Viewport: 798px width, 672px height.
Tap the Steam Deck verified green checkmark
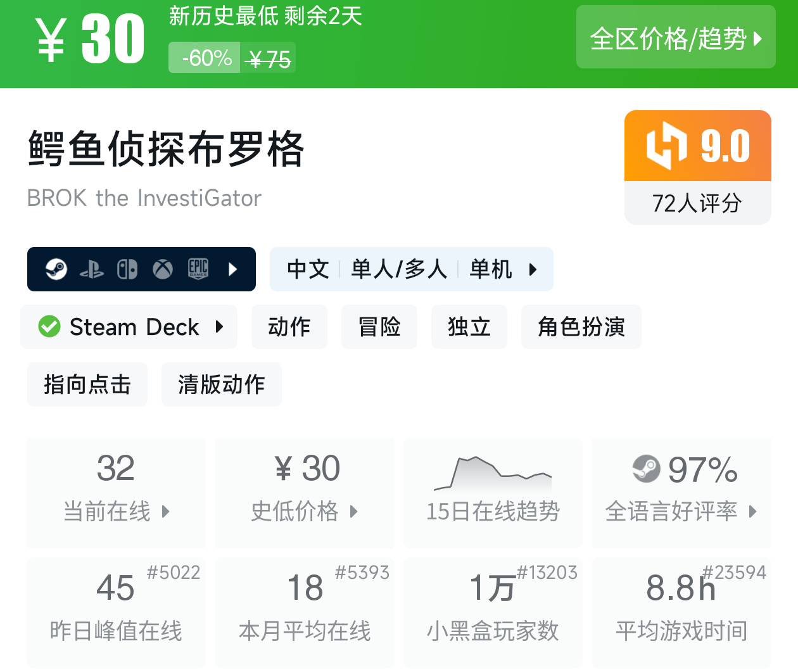point(49,327)
